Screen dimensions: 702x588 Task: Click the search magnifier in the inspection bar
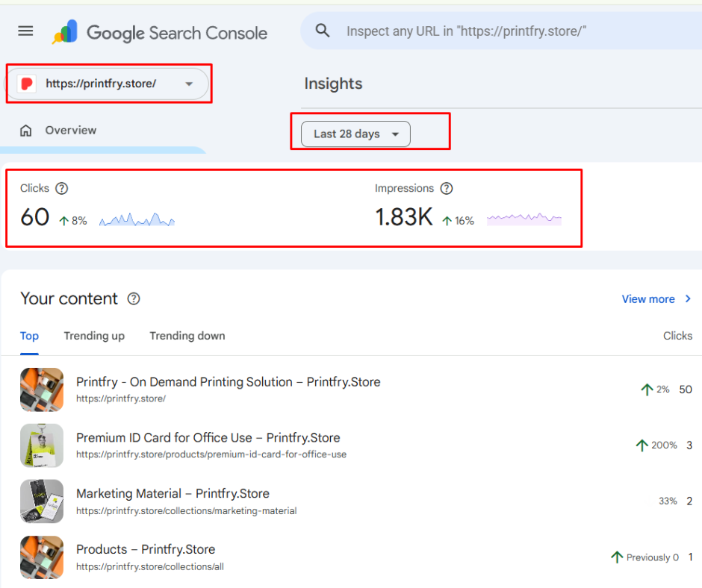pos(322,31)
